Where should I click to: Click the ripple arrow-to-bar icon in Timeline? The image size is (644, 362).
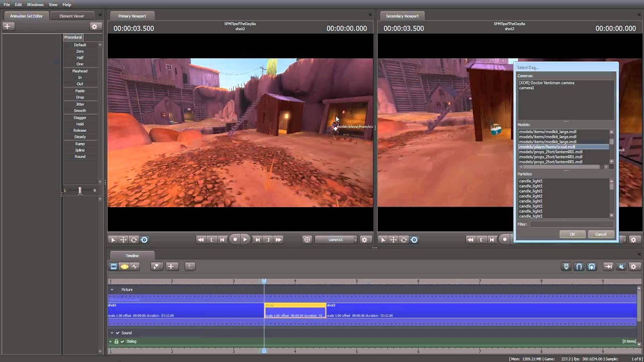pos(608,266)
